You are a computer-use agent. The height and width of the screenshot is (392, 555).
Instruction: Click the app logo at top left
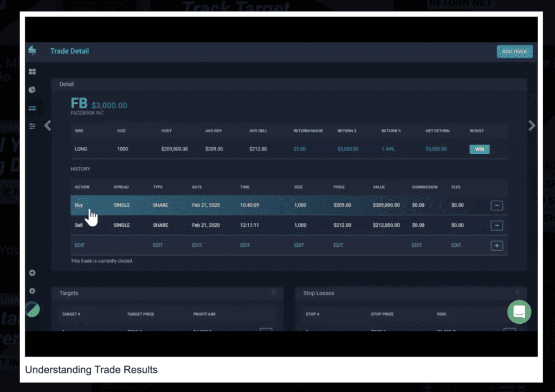(x=32, y=50)
